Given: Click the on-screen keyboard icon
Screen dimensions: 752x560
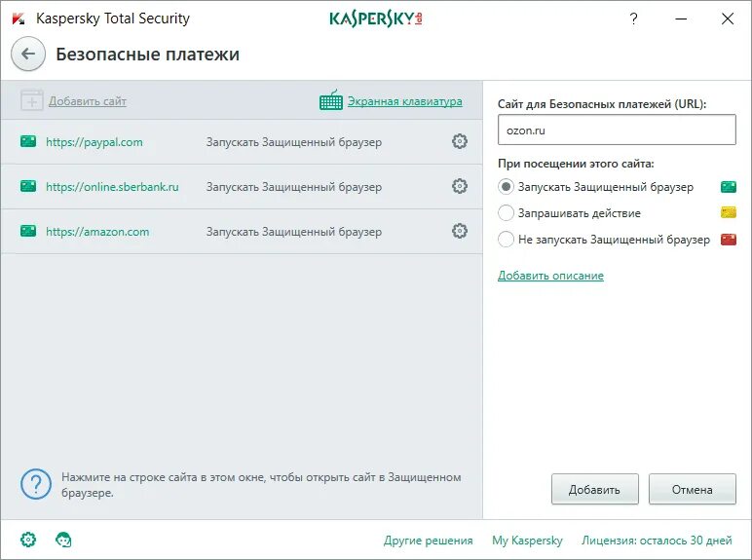Looking at the screenshot, I should [x=331, y=100].
